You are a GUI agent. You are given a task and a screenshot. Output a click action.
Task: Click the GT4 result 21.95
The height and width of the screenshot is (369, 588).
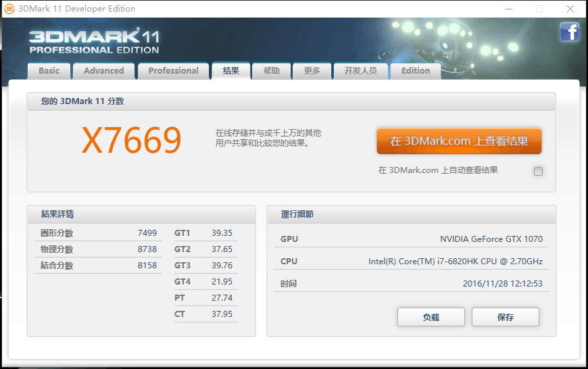[x=222, y=281]
